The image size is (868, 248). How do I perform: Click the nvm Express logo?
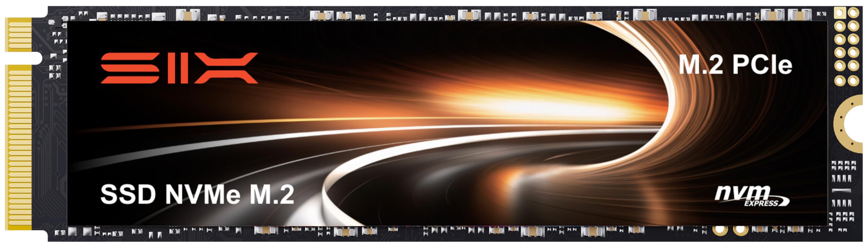click(x=752, y=196)
